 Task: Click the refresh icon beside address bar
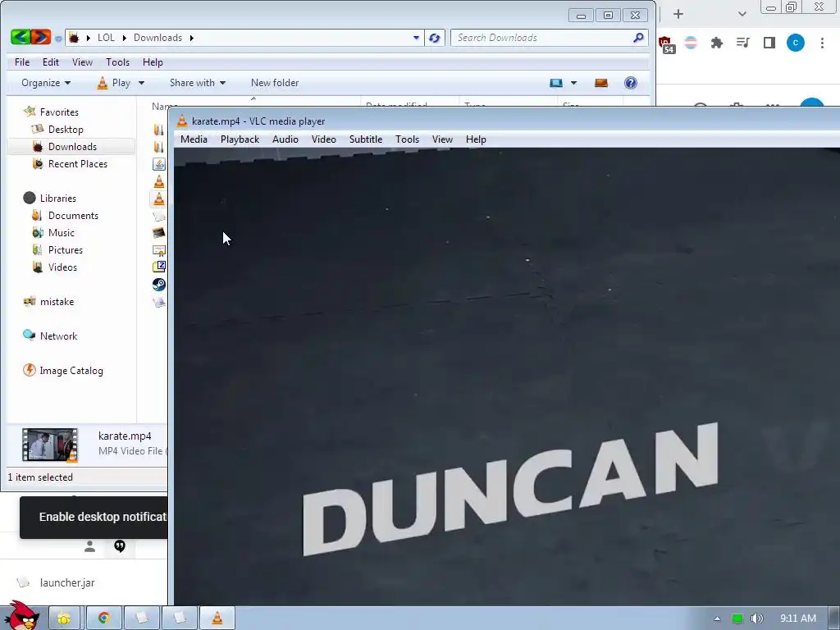[x=435, y=38]
